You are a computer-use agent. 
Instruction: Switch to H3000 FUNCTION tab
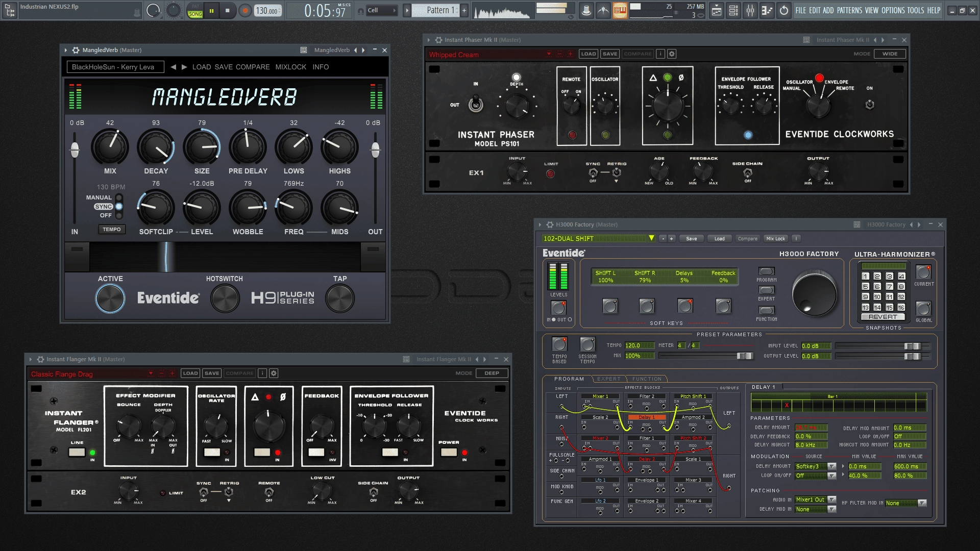(647, 379)
